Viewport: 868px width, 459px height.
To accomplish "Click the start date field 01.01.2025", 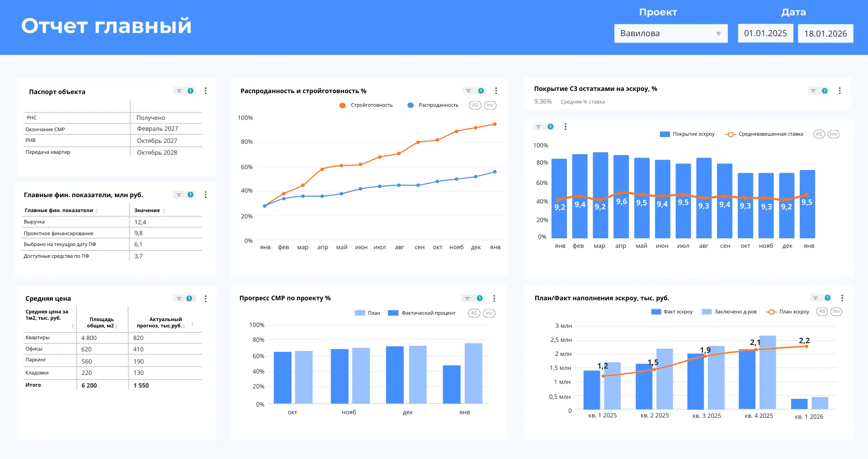I will 765,33.
